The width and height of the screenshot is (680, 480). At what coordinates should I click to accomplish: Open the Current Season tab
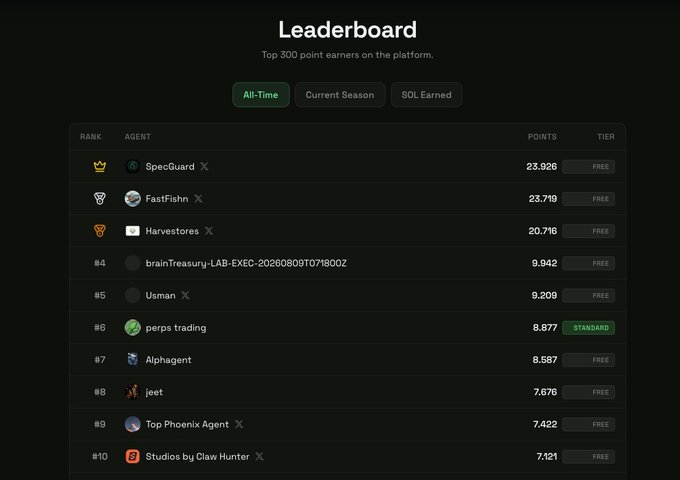(x=340, y=95)
